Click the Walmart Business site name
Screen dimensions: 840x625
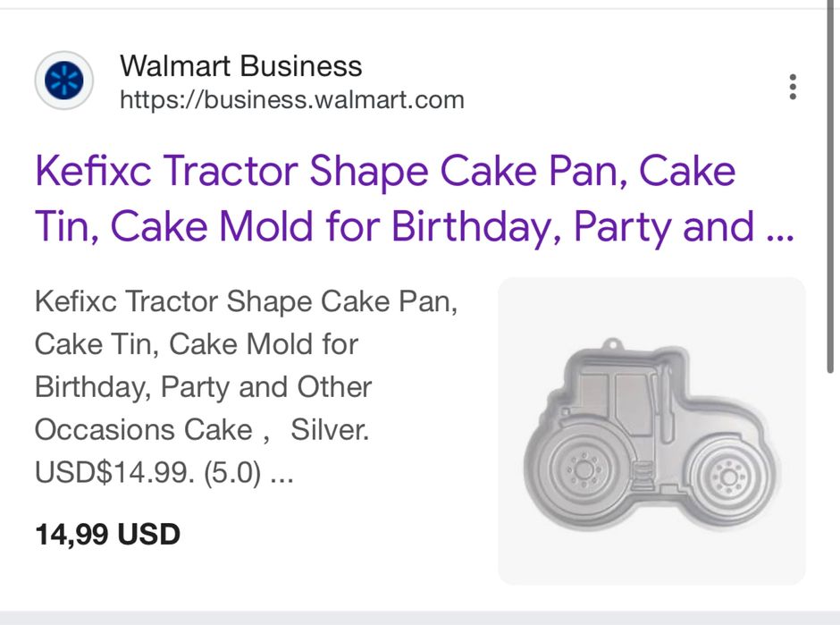tap(240, 66)
